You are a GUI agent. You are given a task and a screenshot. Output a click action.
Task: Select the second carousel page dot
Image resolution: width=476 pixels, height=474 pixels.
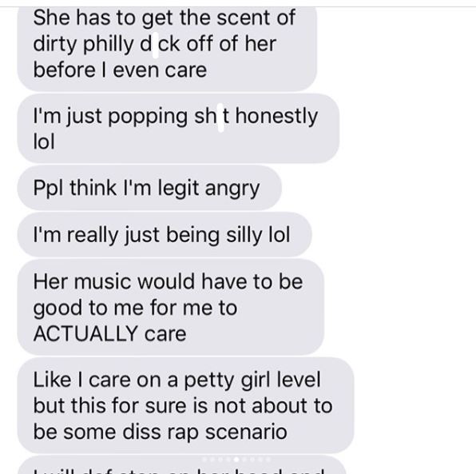[x=212, y=460]
